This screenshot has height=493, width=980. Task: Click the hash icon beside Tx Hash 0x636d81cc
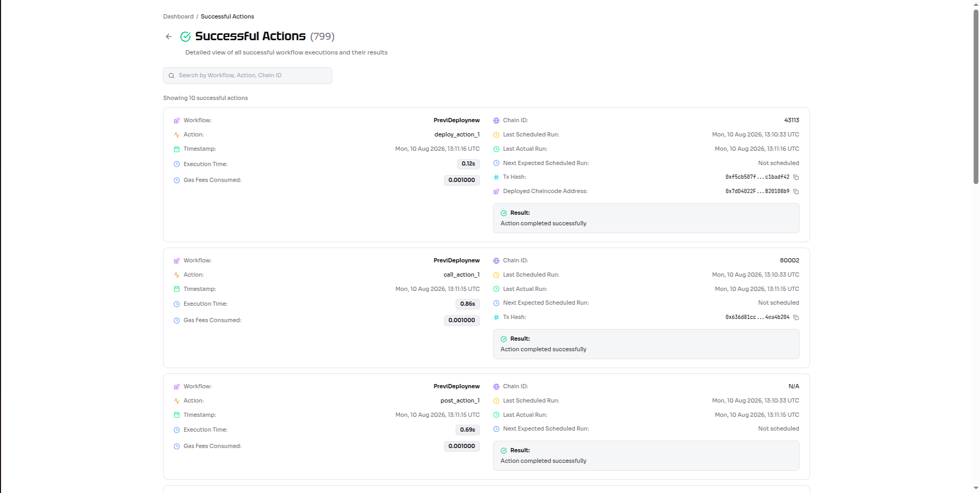(496, 317)
